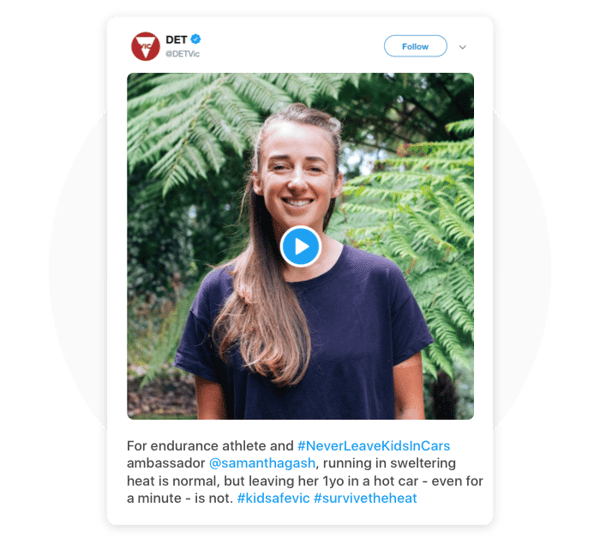The image size is (600, 549).
Task: Click the DET display name
Action: (176, 39)
